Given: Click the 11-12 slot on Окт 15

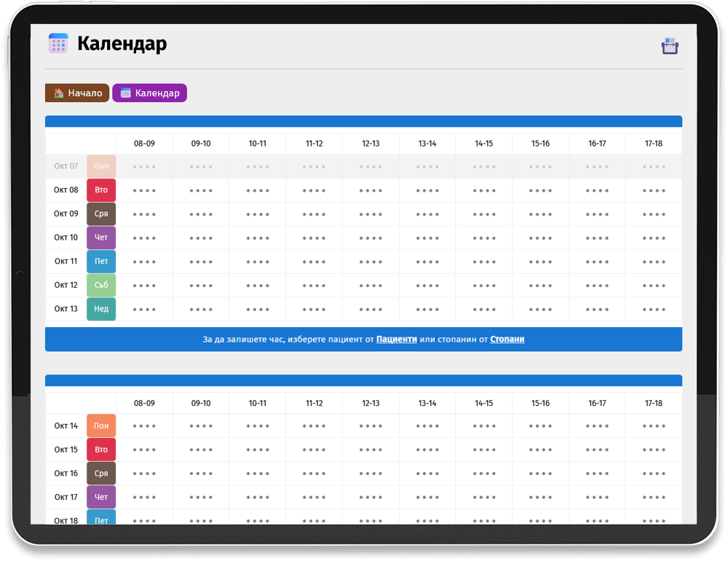Looking at the screenshot, I should point(314,450).
